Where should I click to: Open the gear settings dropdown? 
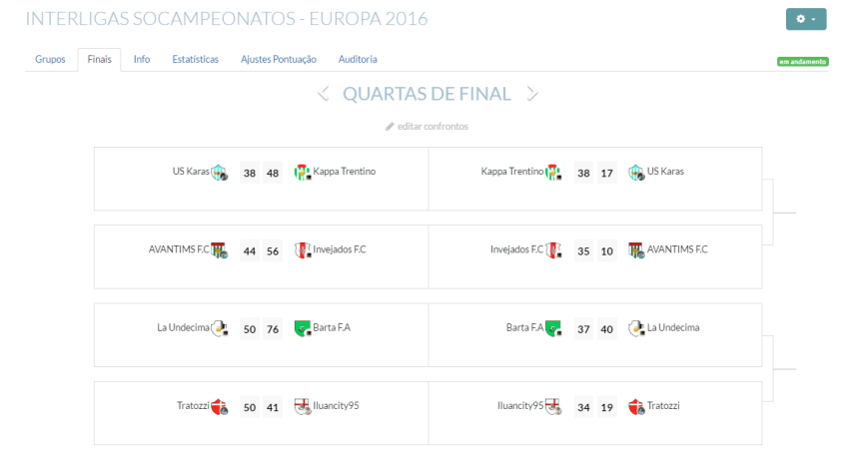coord(806,19)
